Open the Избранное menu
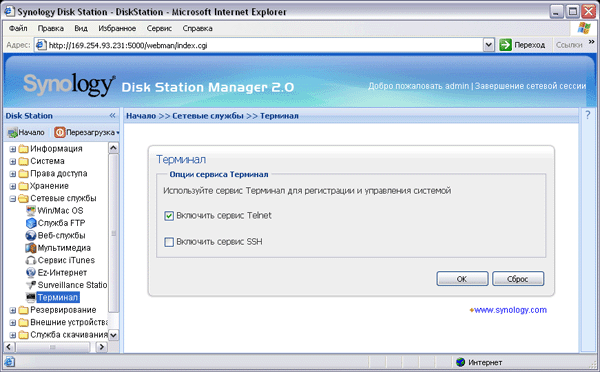Viewport: 600px width, 372px height. pyautogui.click(x=117, y=28)
